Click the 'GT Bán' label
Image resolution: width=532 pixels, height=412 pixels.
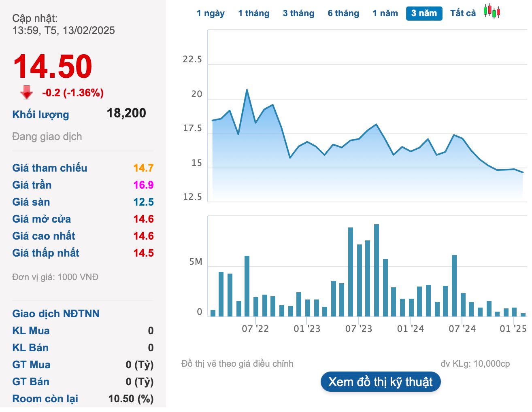coord(31,382)
